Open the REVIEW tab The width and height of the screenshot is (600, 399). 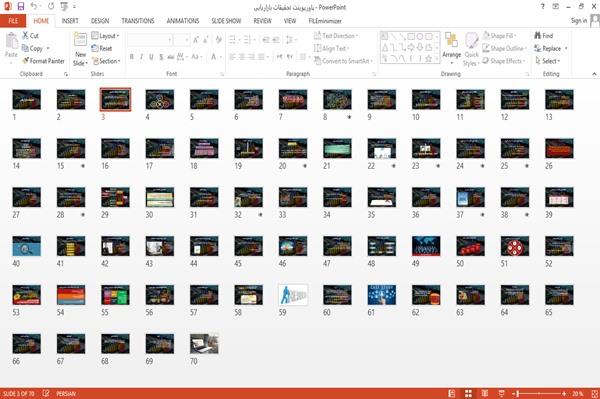pyautogui.click(x=262, y=21)
